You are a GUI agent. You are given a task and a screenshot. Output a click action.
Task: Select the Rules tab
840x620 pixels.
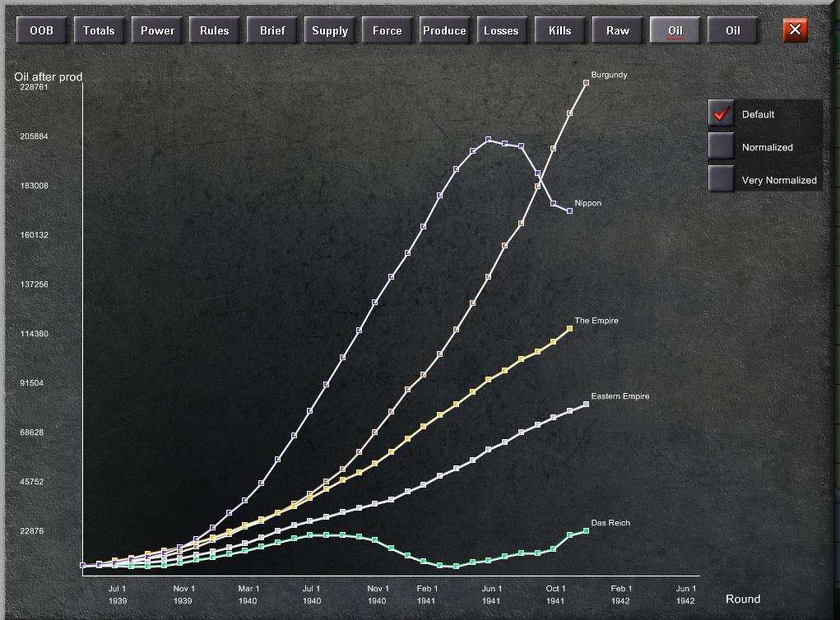(214, 30)
